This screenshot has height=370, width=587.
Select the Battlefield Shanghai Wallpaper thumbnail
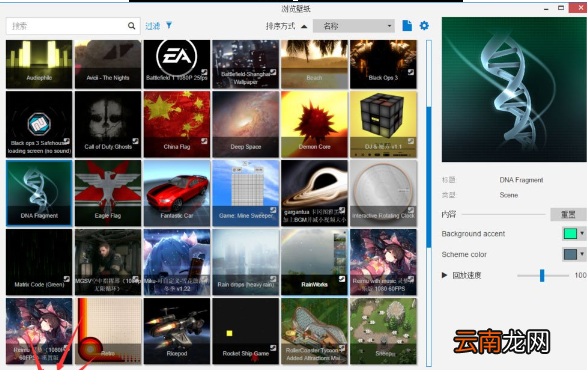246,64
